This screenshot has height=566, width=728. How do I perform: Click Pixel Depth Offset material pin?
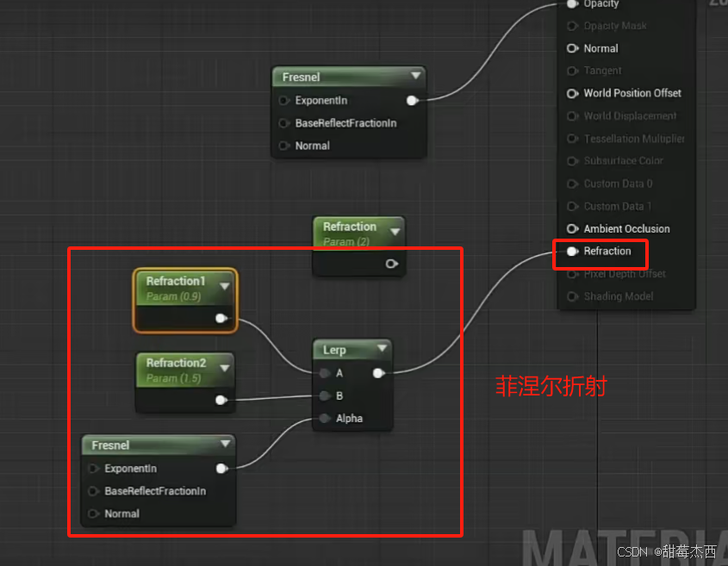coord(572,274)
